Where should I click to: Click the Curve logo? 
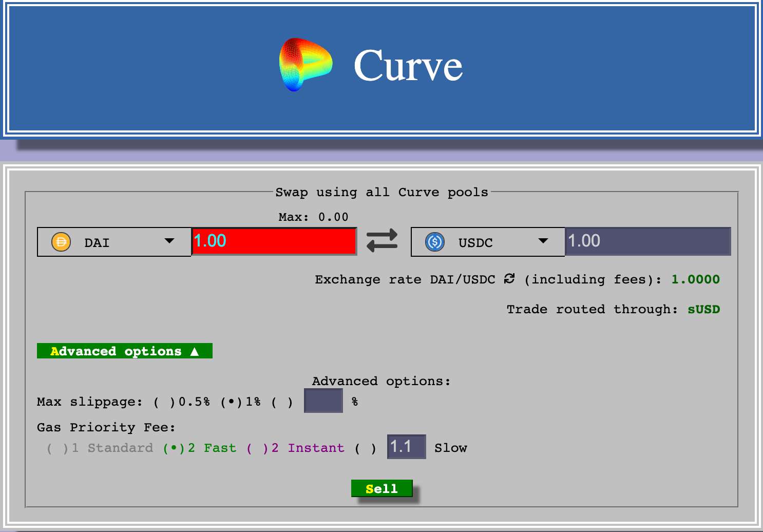click(306, 64)
